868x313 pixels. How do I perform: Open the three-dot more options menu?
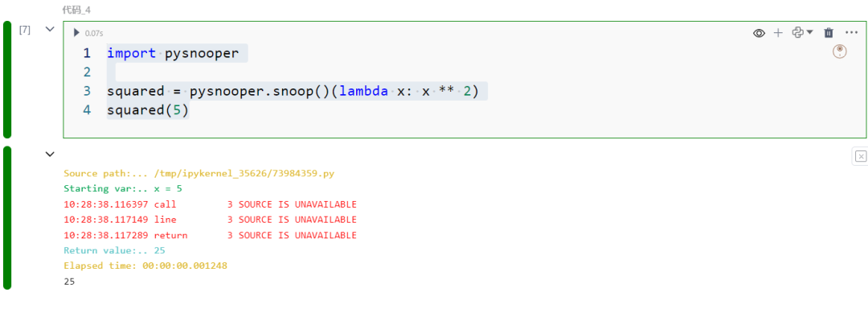tap(851, 33)
